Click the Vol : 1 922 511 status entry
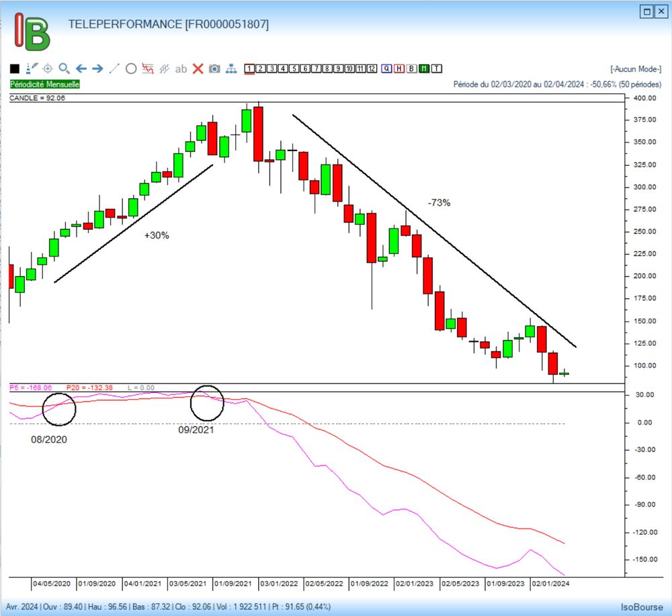The width and height of the screenshot is (672, 616). [241, 607]
